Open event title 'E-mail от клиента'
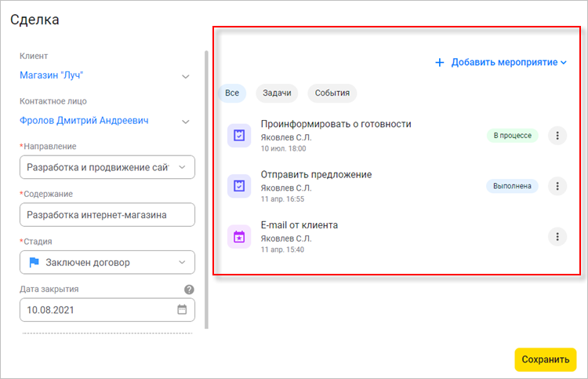 [x=299, y=225]
